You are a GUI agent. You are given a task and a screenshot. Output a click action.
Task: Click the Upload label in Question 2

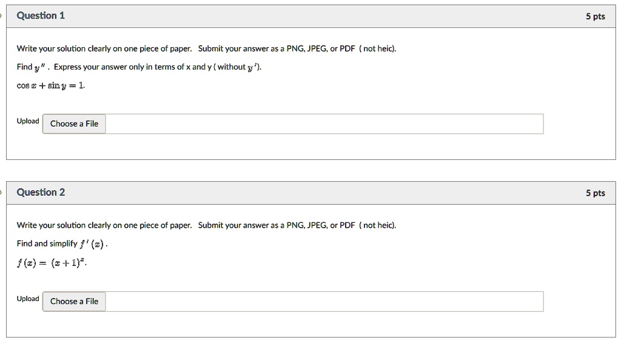tap(28, 299)
